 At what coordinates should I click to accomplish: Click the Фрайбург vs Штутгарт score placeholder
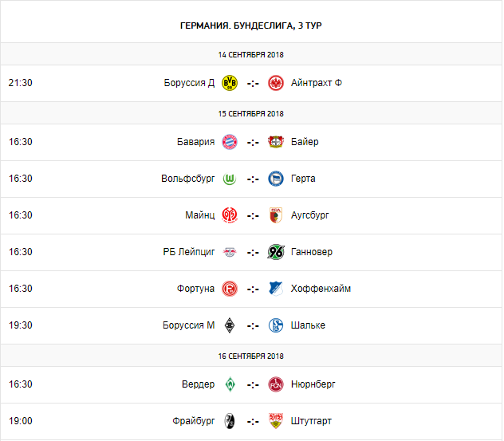(x=253, y=421)
